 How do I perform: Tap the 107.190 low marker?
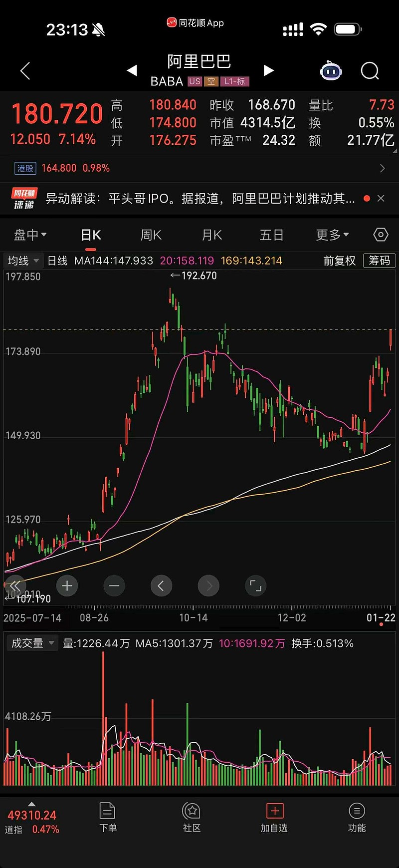click(x=28, y=598)
